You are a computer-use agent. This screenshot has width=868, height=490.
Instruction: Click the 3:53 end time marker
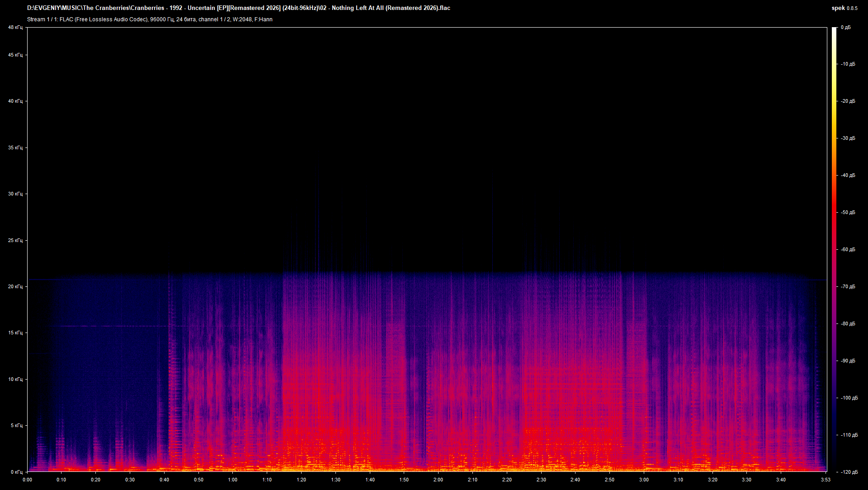pos(826,480)
